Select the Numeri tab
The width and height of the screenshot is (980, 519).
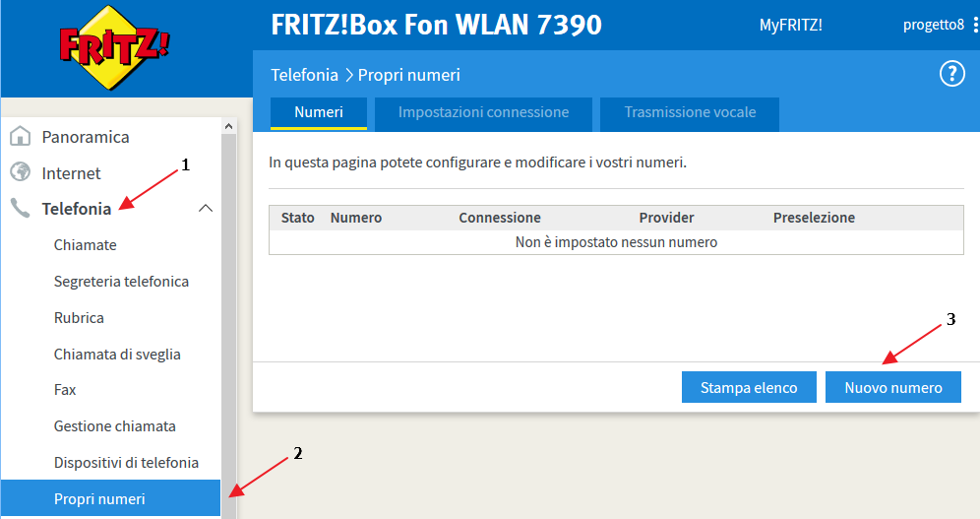(319, 113)
